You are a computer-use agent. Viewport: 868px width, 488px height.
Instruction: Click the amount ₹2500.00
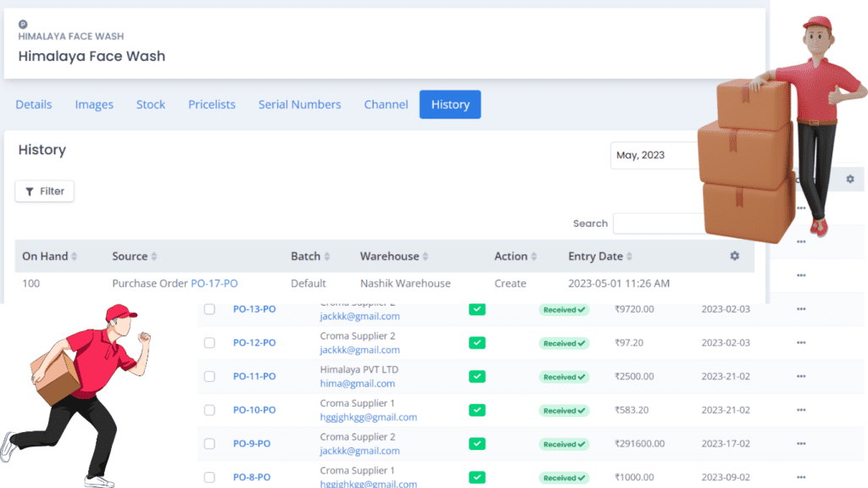(634, 377)
